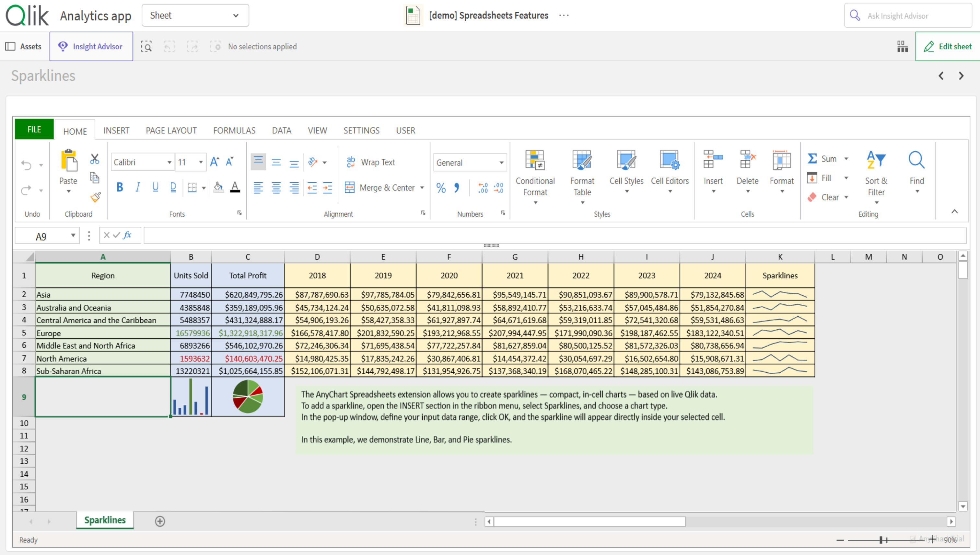Open the Sheet selector dropdown
The height and width of the screenshot is (555, 980).
pos(195,15)
